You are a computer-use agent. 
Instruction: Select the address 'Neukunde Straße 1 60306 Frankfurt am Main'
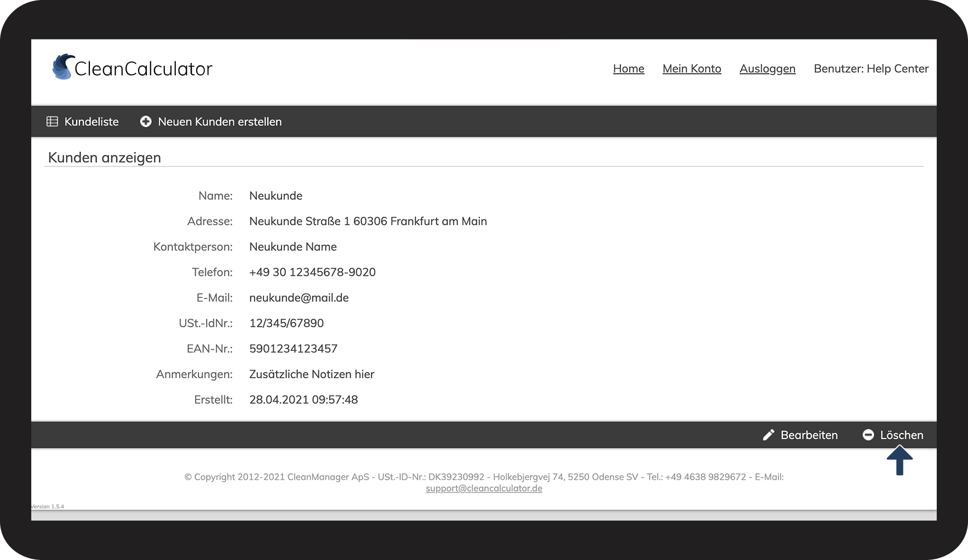tap(368, 221)
